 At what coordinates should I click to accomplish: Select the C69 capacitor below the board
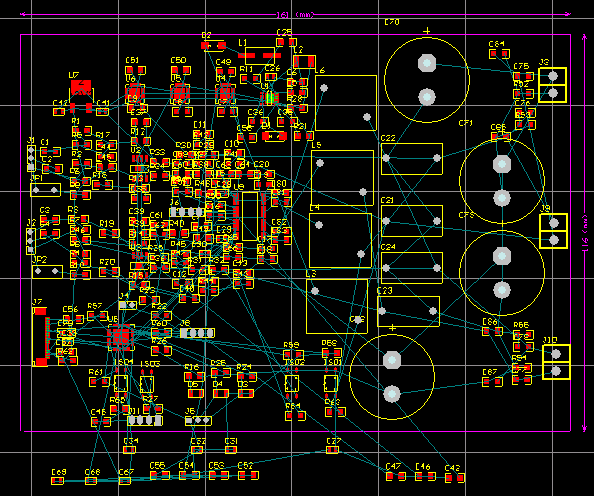(x=58, y=480)
